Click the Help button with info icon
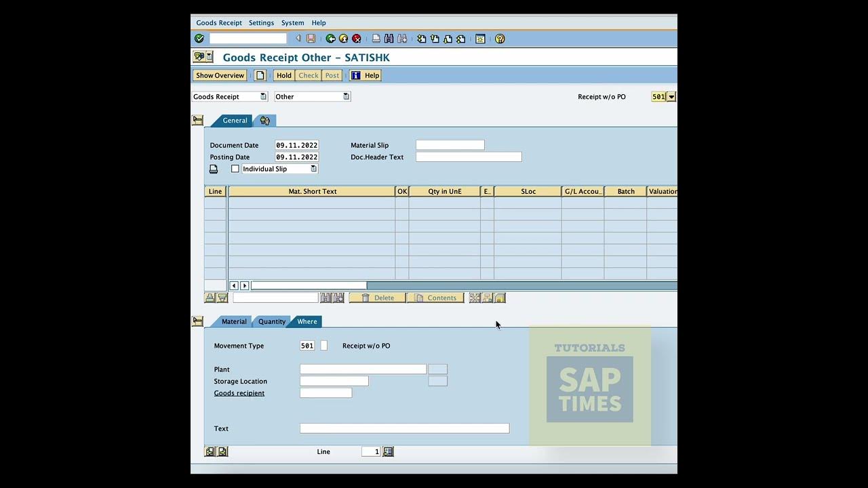868x488 pixels. [x=366, y=75]
